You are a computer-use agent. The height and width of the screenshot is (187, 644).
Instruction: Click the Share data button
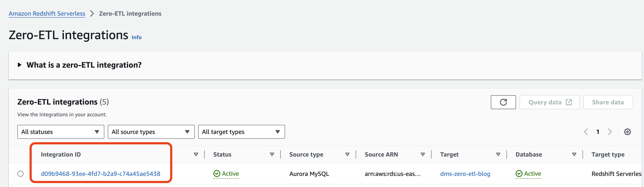608,102
